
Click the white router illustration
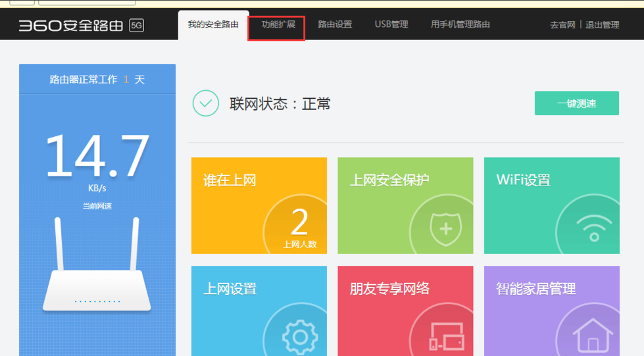(x=97, y=264)
